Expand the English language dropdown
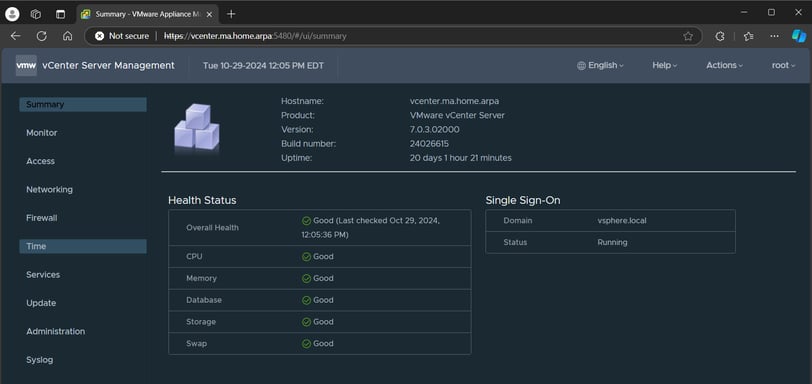Screen dimensions: 812x384 600,65
